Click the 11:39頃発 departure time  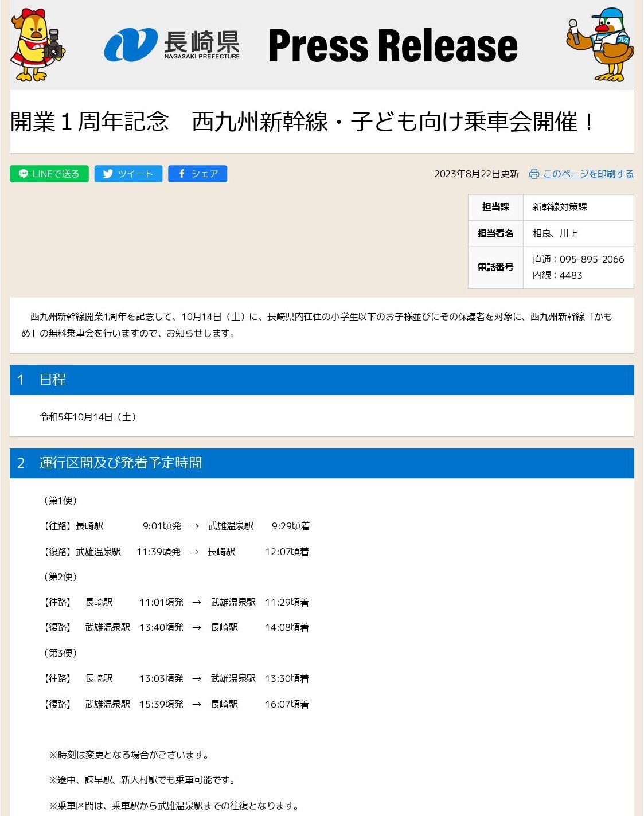(x=158, y=552)
